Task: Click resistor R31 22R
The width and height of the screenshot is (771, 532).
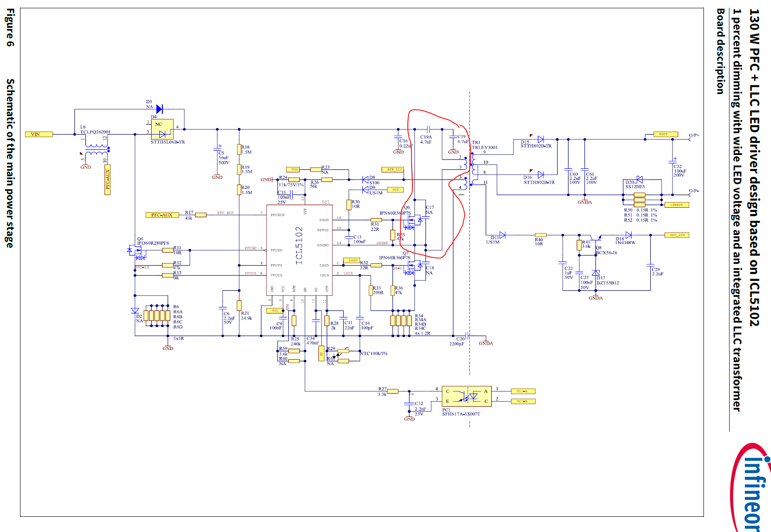Action: pos(376,220)
